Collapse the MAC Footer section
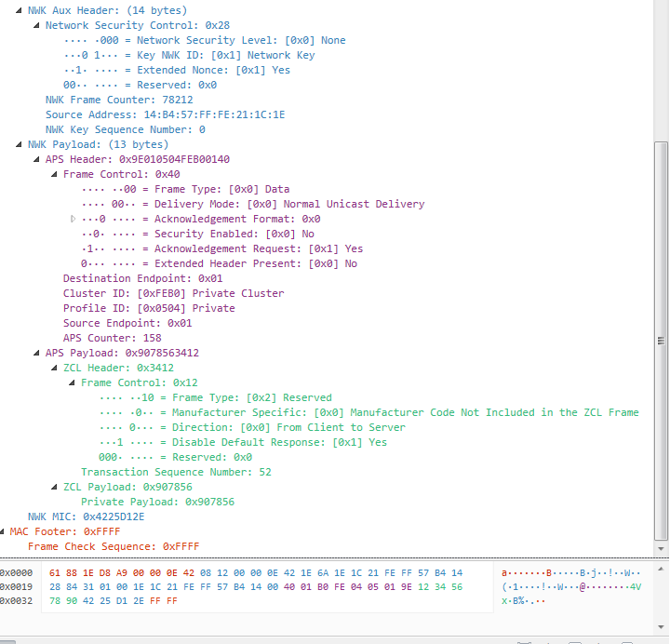The height and width of the screenshot is (644, 670). click(3, 531)
